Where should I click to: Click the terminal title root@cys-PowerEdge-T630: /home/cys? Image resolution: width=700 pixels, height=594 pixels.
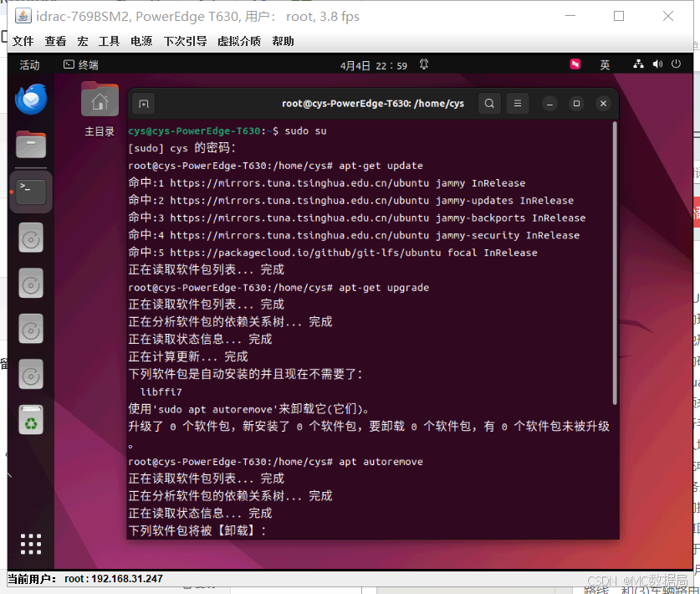(x=373, y=104)
